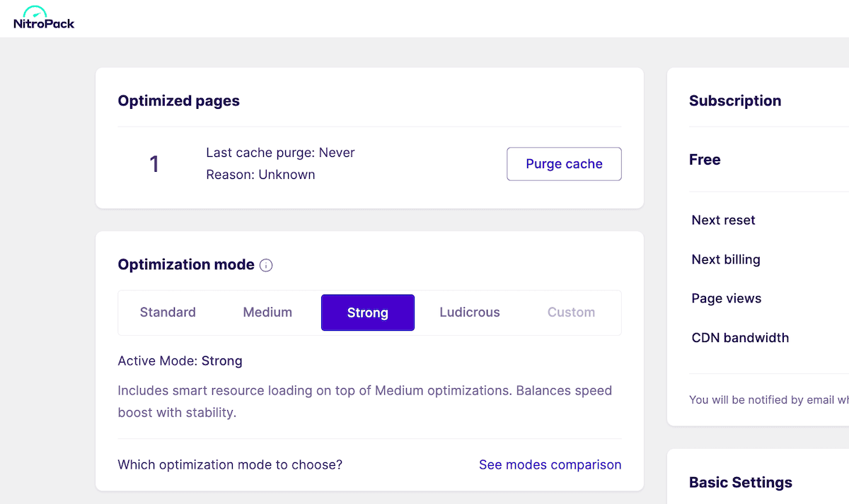This screenshot has height=504, width=849.
Task: Click the NitroPack logo
Action: point(44,18)
